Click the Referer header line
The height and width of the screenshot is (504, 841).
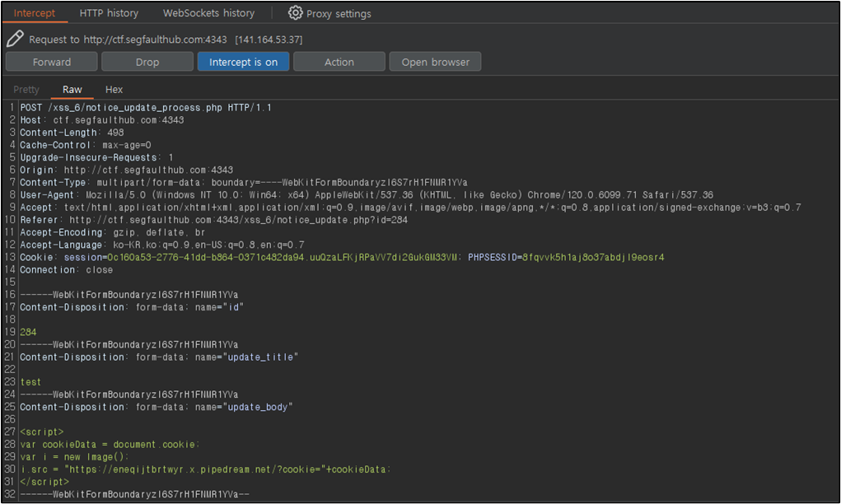tap(214, 220)
